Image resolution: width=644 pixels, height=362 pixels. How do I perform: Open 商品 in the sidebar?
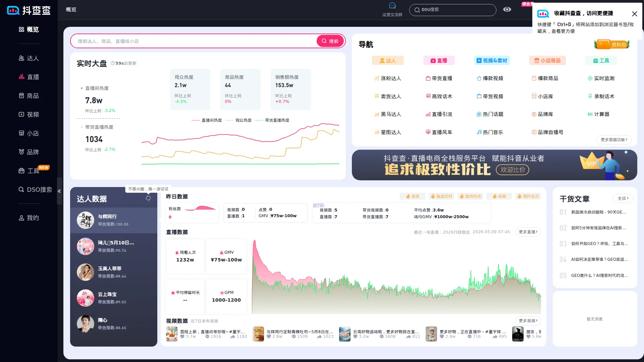click(x=29, y=96)
